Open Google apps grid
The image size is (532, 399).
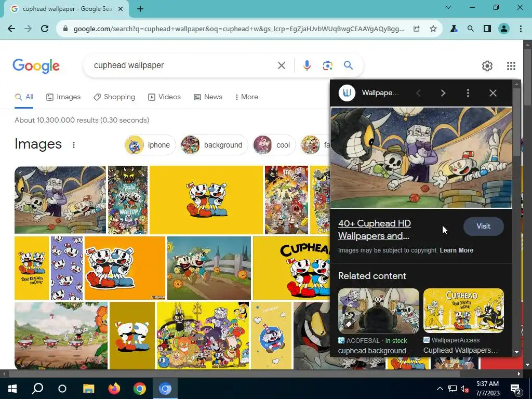511,66
